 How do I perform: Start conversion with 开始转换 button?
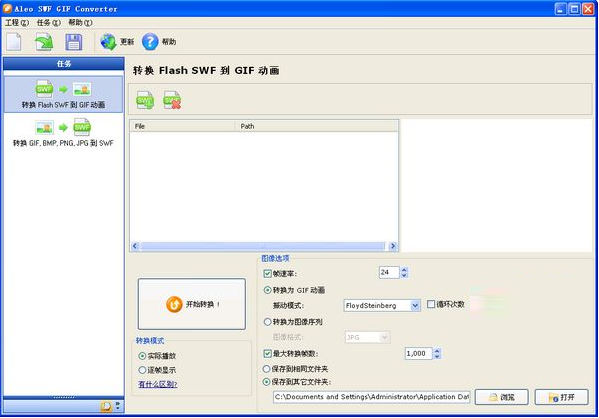pyautogui.click(x=192, y=304)
